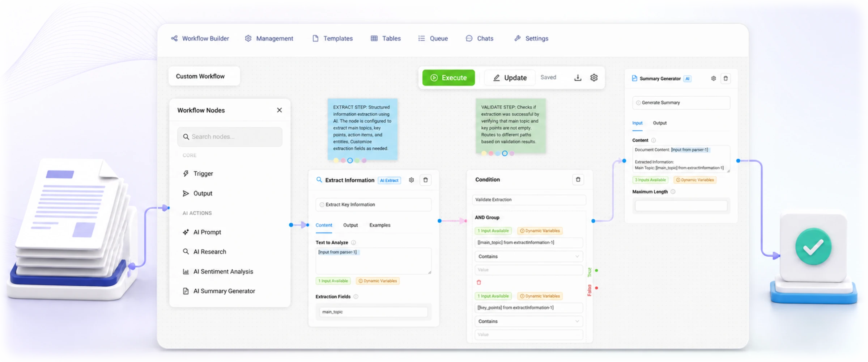Click the Validate Extraction name field
The image size is (868, 362).
[528, 200]
